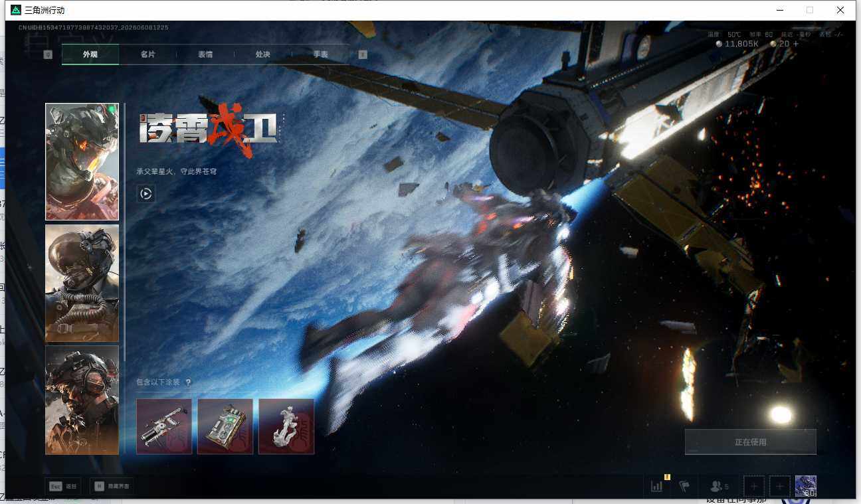861x504 pixels.
Task: Open the help icon beside 包含以下涂装
Action: 188,382
